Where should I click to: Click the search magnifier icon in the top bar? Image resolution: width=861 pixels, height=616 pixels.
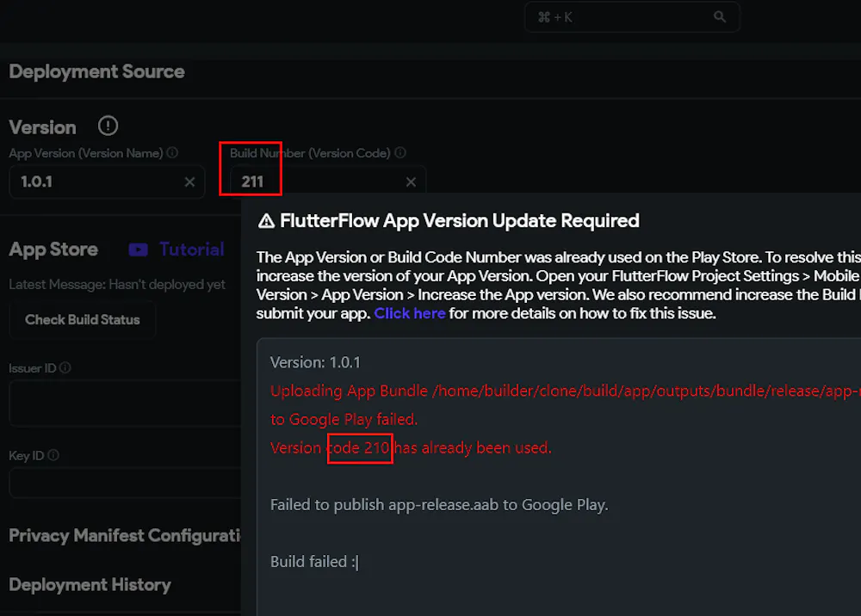click(720, 16)
